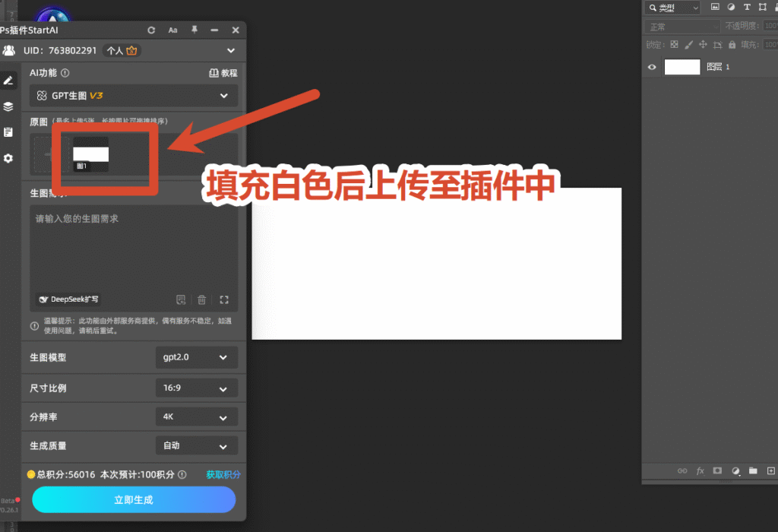The width and height of the screenshot is (778, 532).
Task: Select the pencil edit sidebar icon
Action: [x=8, y=81]
